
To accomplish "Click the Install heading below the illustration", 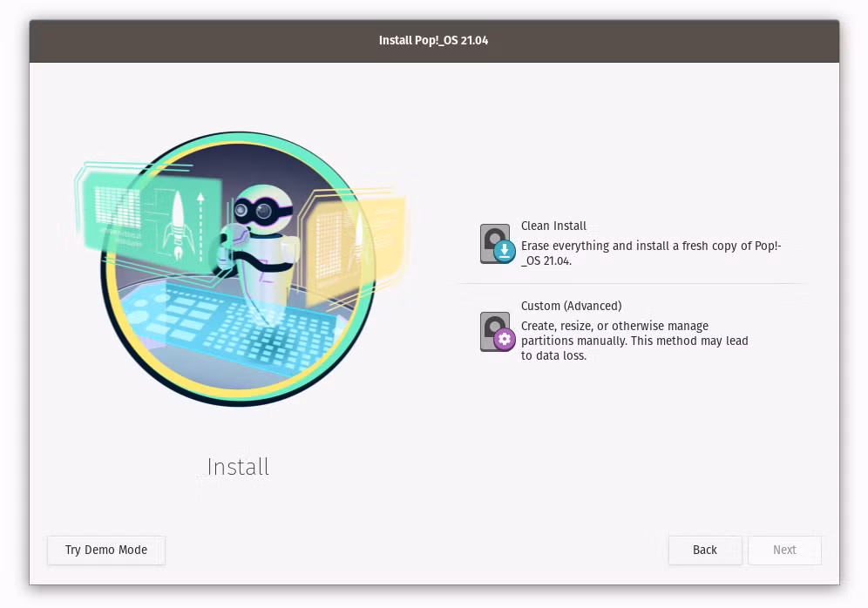I will 238,467.
